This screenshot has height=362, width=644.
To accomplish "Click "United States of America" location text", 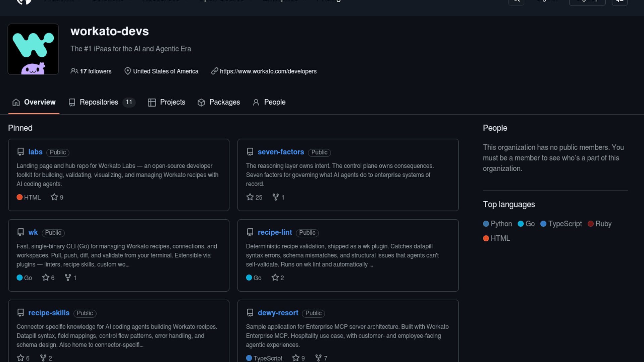I will tap(166, 71).
